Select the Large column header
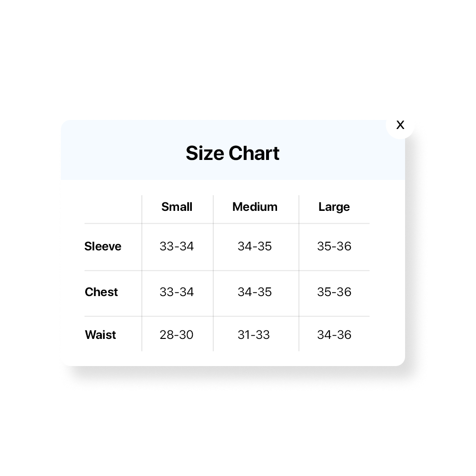Image resolution: width=476 pixels, height=476 pixels. point(334,207)
